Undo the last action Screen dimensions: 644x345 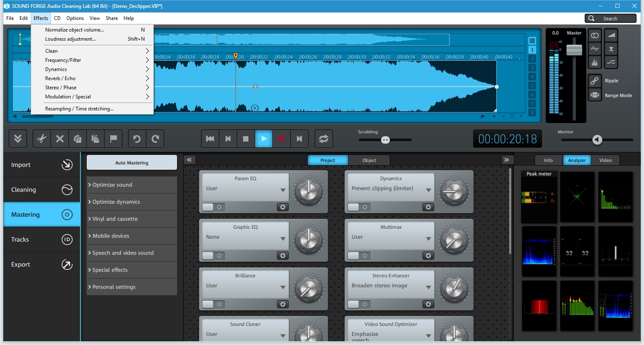(137, 139)
